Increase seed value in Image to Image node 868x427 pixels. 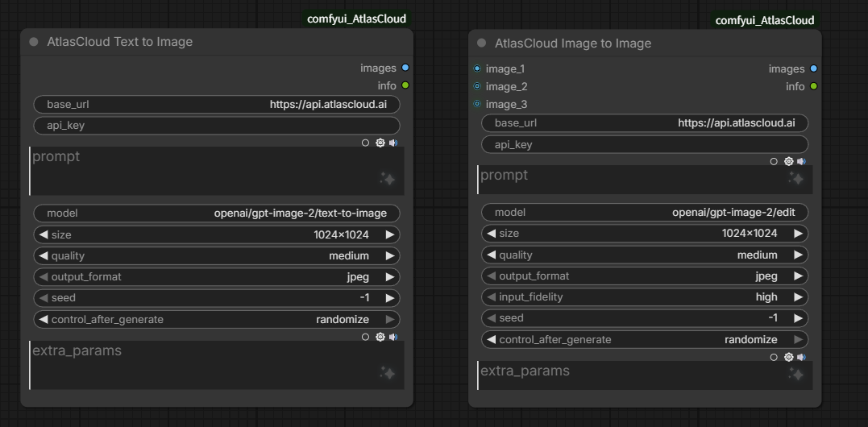(x=798, y=318)
